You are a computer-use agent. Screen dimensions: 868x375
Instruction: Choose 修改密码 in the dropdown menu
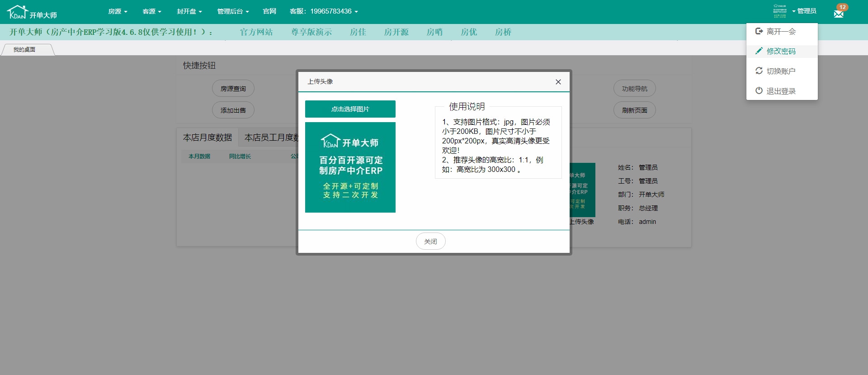[x=781, y=52]
